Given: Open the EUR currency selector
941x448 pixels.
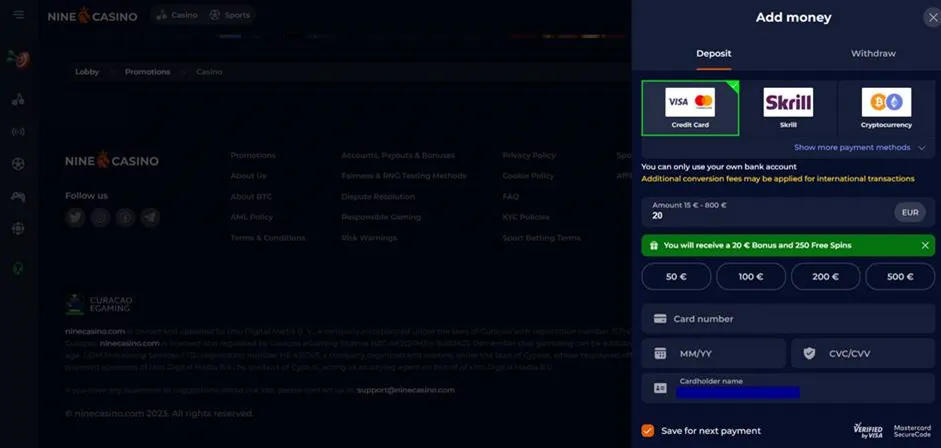Looking at the screenshot, I should point(910,212).
